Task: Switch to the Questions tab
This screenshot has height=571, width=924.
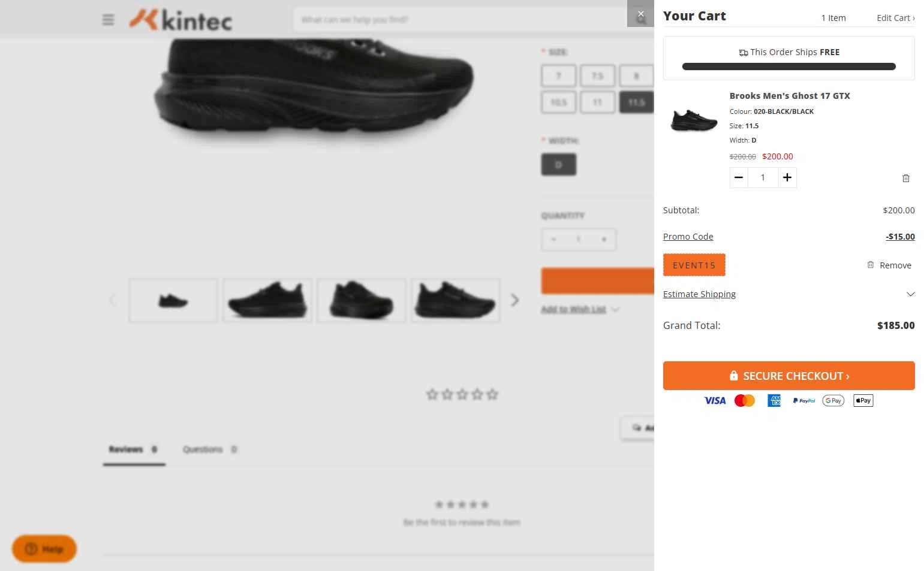Action: click(x=210, y=449)
